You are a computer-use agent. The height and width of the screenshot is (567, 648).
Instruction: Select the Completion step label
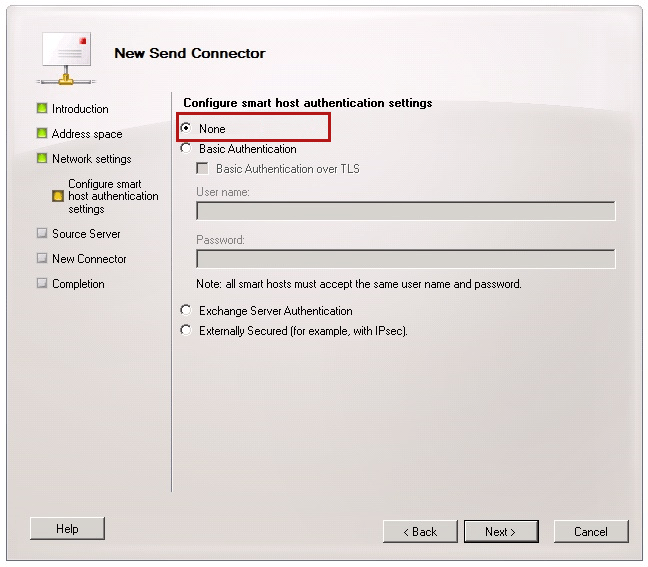pyautogui.click(x=78, y=284)
